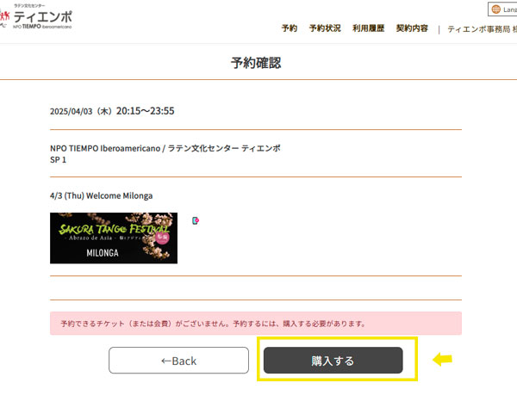Click the smartphone check icon beside banner
The image size is (517, 420).
click(x=196, y=220)
